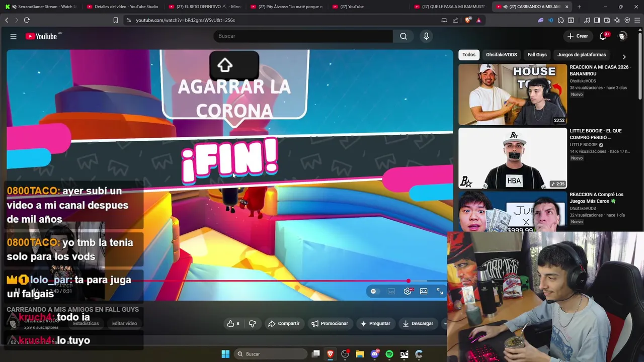Open Discord from the taskbar

(374, 354)
